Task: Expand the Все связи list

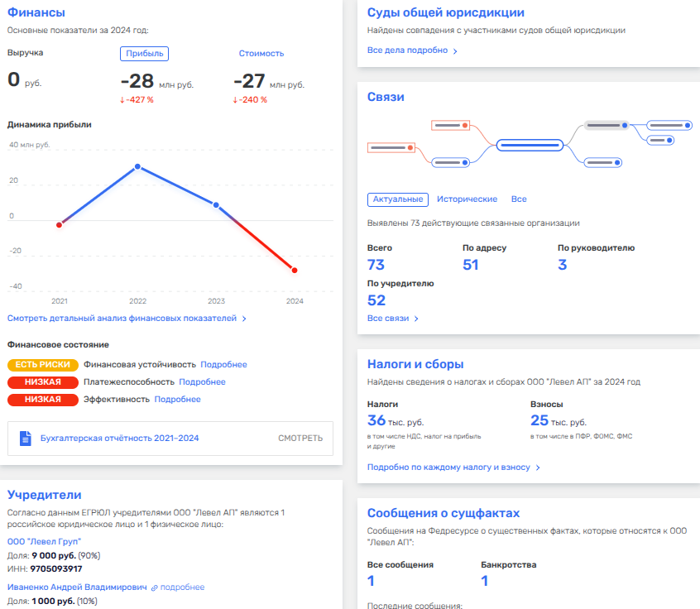Action: tap(393, 319)
